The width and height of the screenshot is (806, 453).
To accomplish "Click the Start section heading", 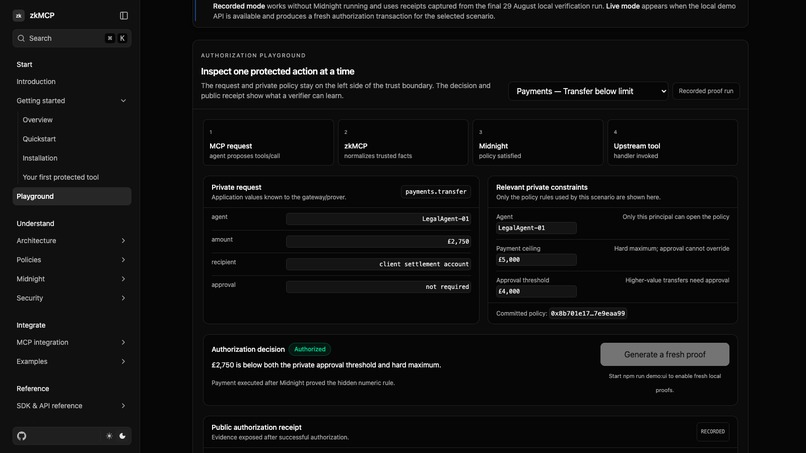I will tap(24, 65).
